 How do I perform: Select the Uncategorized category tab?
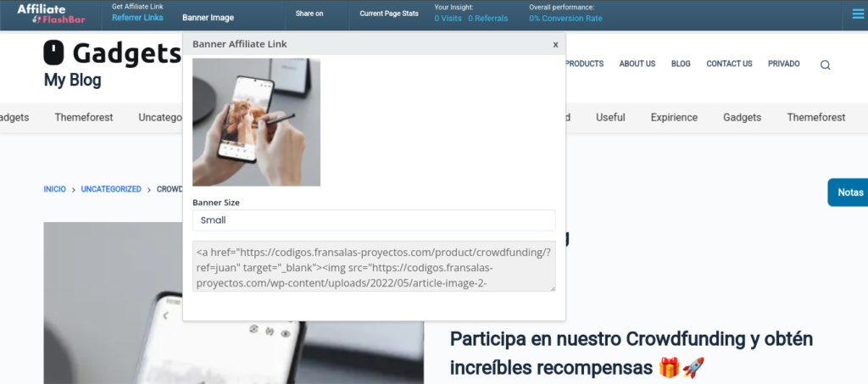tap(160, 117)
